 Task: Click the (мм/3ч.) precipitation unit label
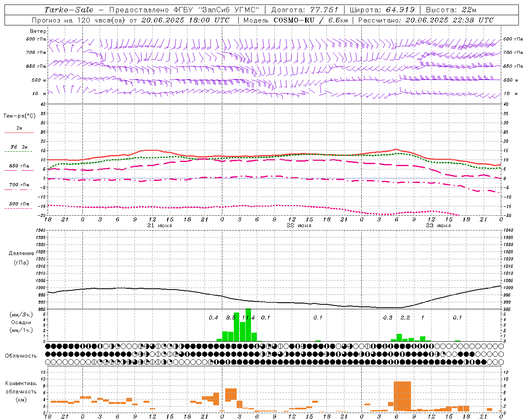tap(21, 315)
